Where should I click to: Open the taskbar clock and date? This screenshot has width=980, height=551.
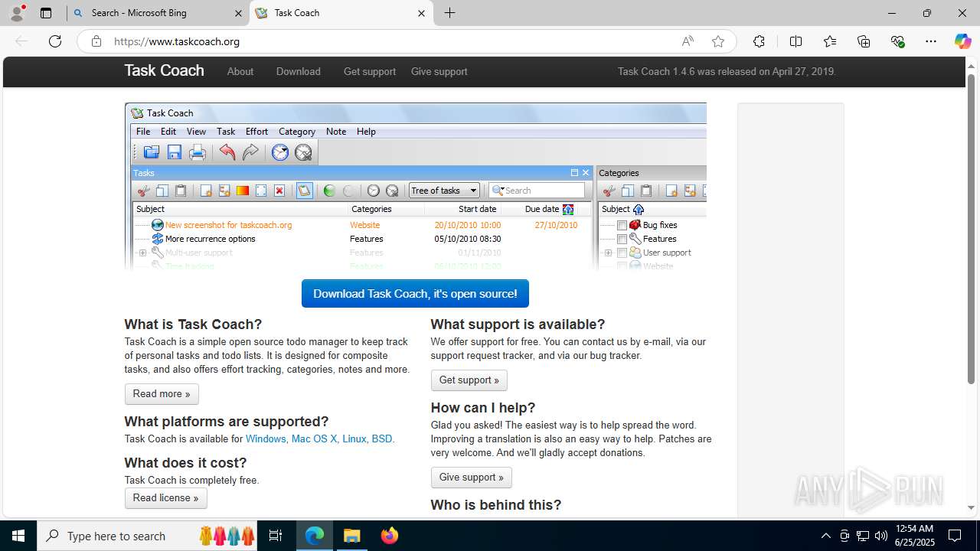click(914, 536)
